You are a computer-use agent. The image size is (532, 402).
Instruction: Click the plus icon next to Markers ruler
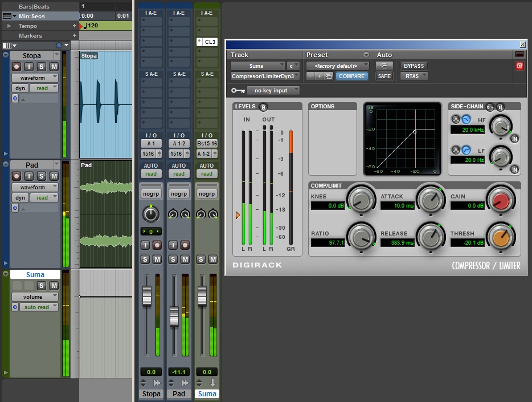74,35
